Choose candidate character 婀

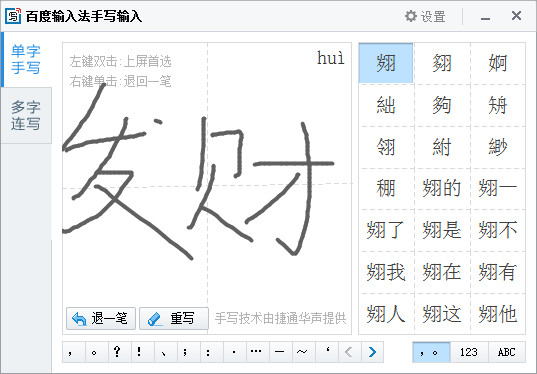(x=498, y=63)
